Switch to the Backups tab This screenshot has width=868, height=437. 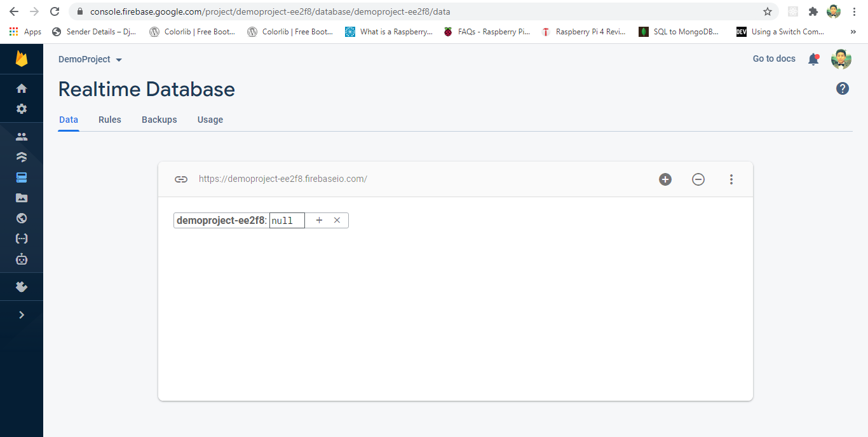coord(159,120)
